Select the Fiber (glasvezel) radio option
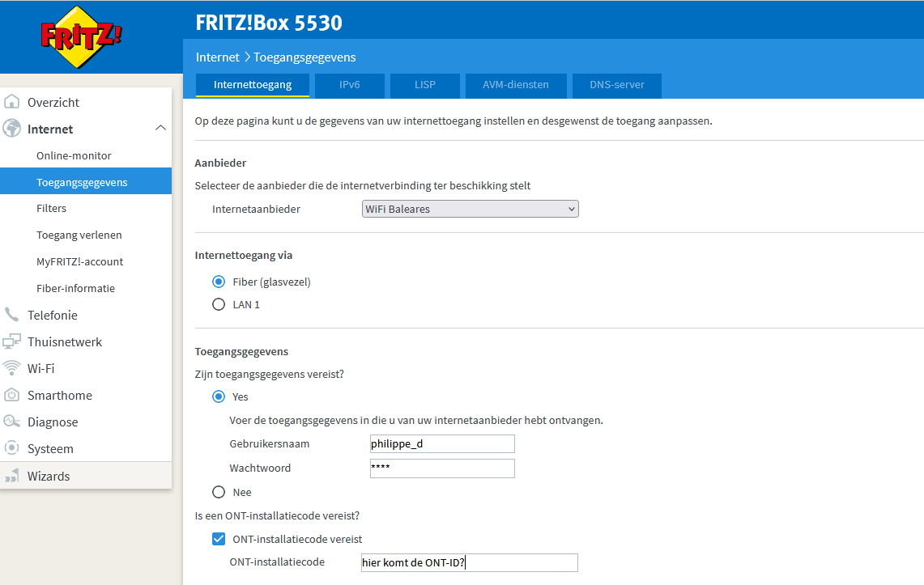Viewport: 924px width, 585px height. pos(219,282)
